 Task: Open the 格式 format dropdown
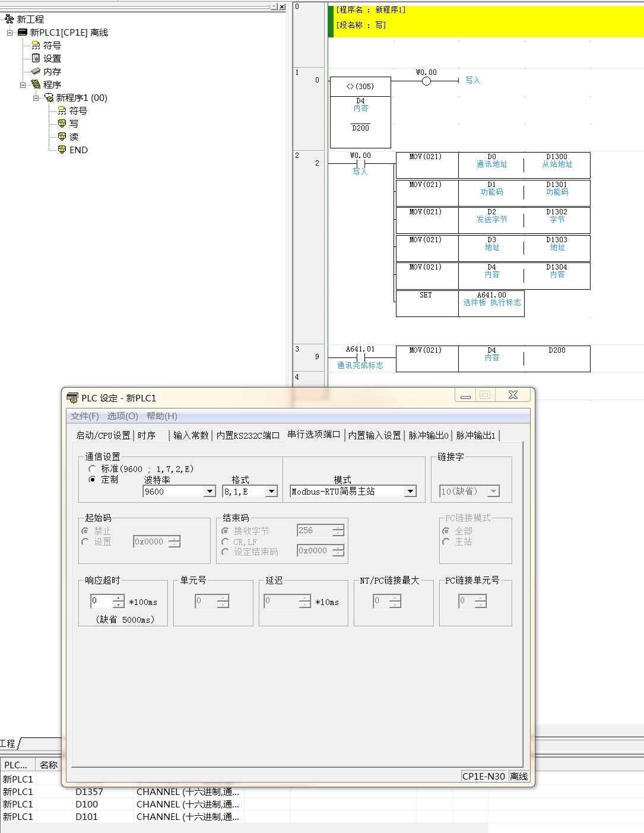pyautogui.click(x=271, y=492)
